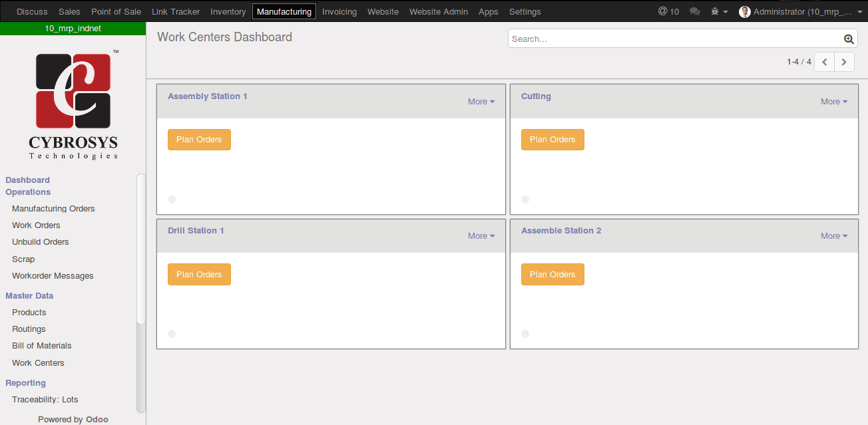Open the Sales menu
868x425 pixels.
[x=69, y=11]
